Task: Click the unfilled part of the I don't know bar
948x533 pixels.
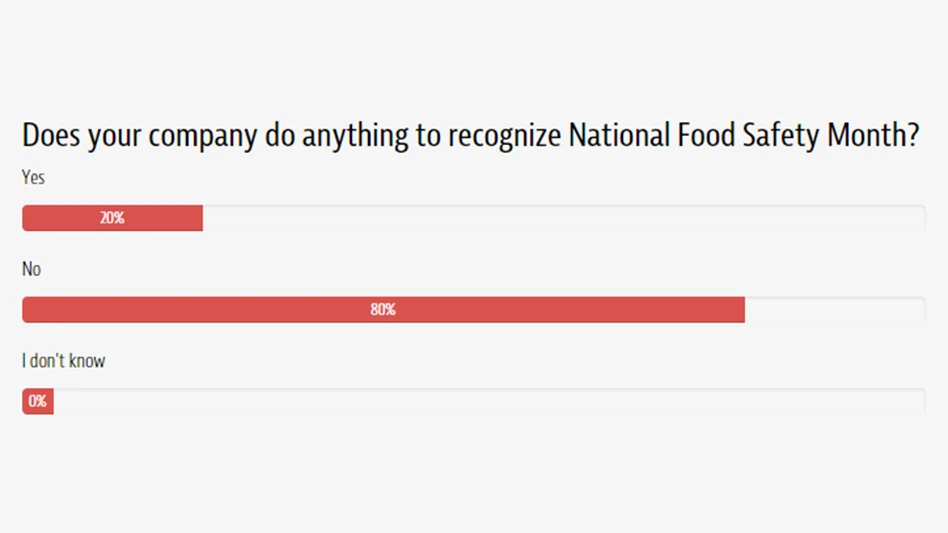Action: [488, 402]
